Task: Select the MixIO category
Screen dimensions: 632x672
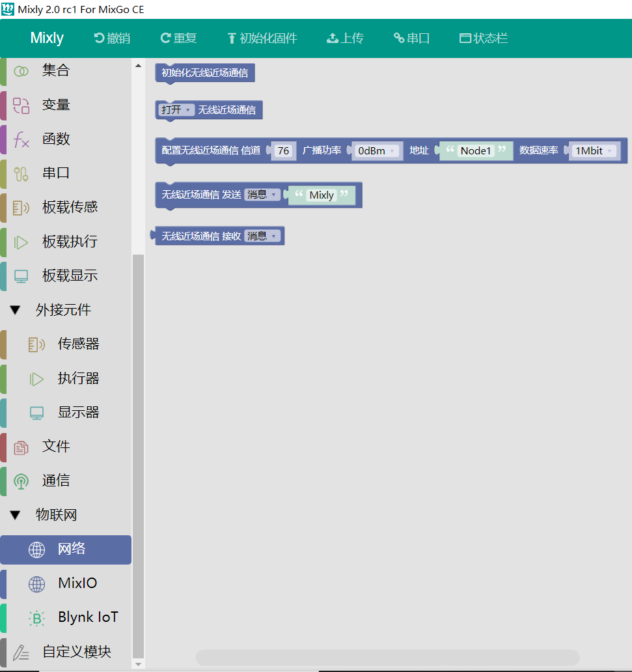Action: coord(66,584)
